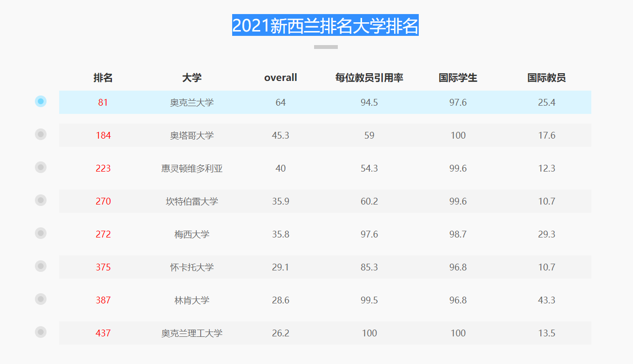Click the overall column header
This screenshot has width=633, height=364.
pyautogui.click(x=281, y=78)
